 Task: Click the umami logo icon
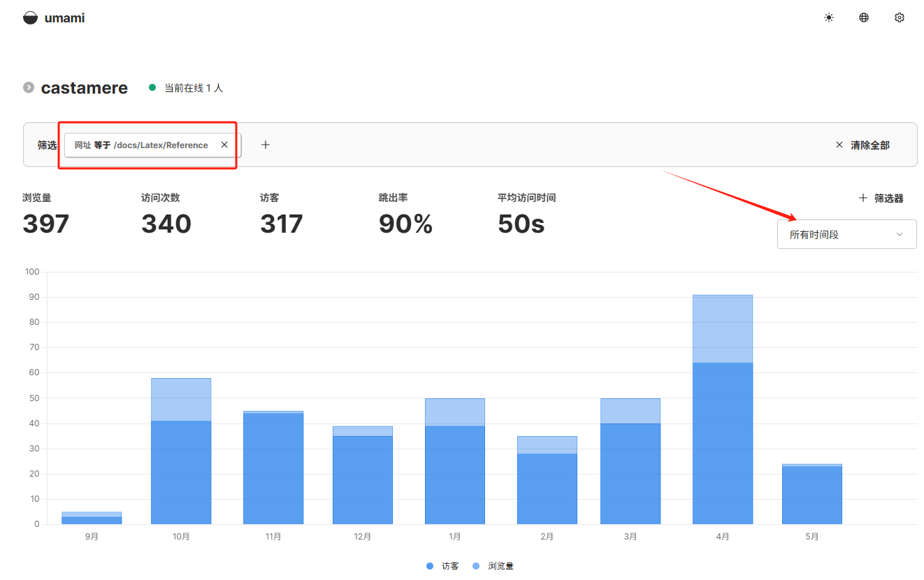click(30, 18)
